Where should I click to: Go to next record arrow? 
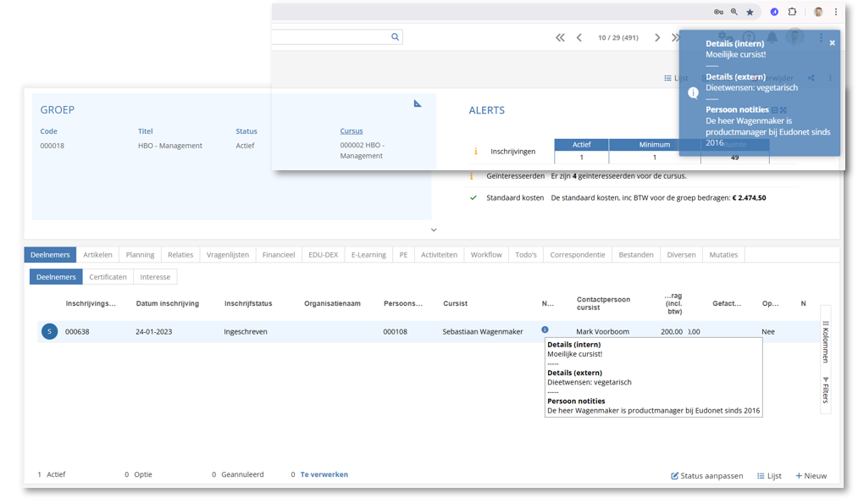click(657, 38)
